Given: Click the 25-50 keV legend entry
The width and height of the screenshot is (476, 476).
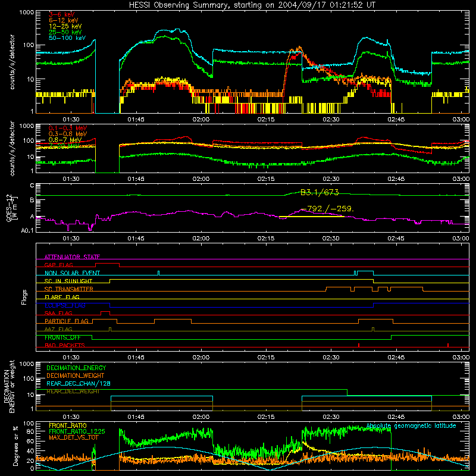Looking at the screenshot, I should coord(65,32).
